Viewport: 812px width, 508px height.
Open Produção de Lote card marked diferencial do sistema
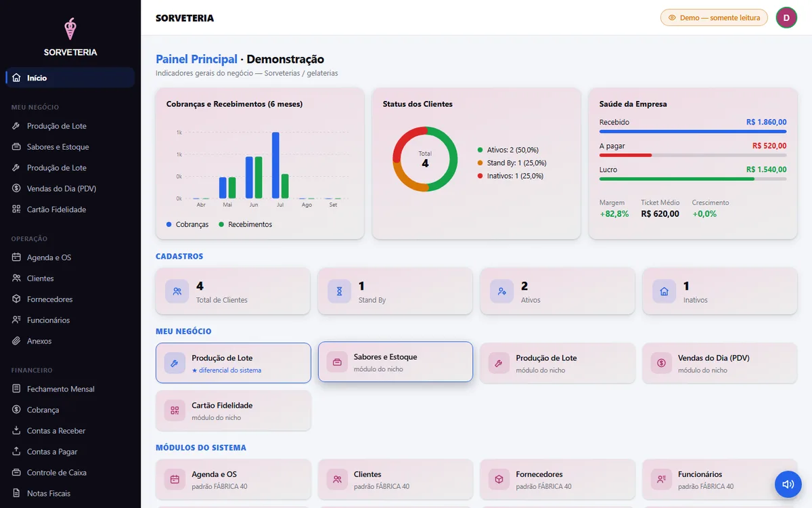[233, 363]
